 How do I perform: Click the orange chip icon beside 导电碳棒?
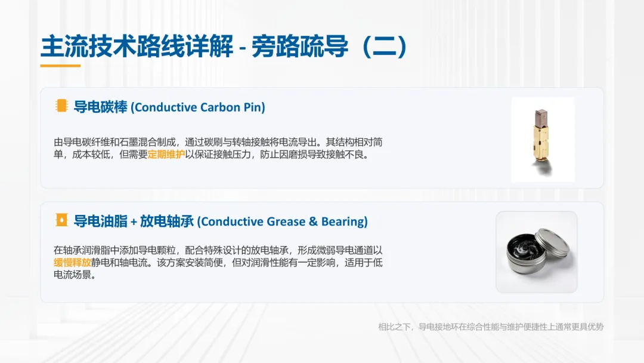[60, 107]
